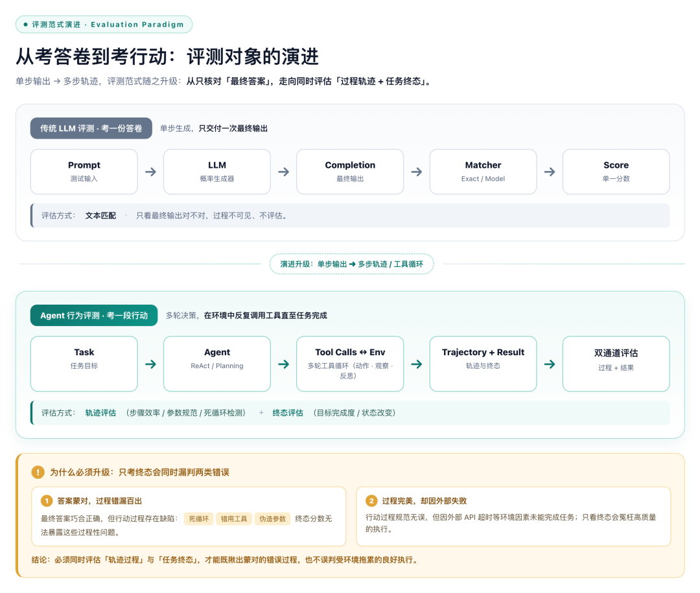Click the text 在环境中反复调用工具直至任务完成
Viewport: 700px width, 593px height.
click(266, 315)
